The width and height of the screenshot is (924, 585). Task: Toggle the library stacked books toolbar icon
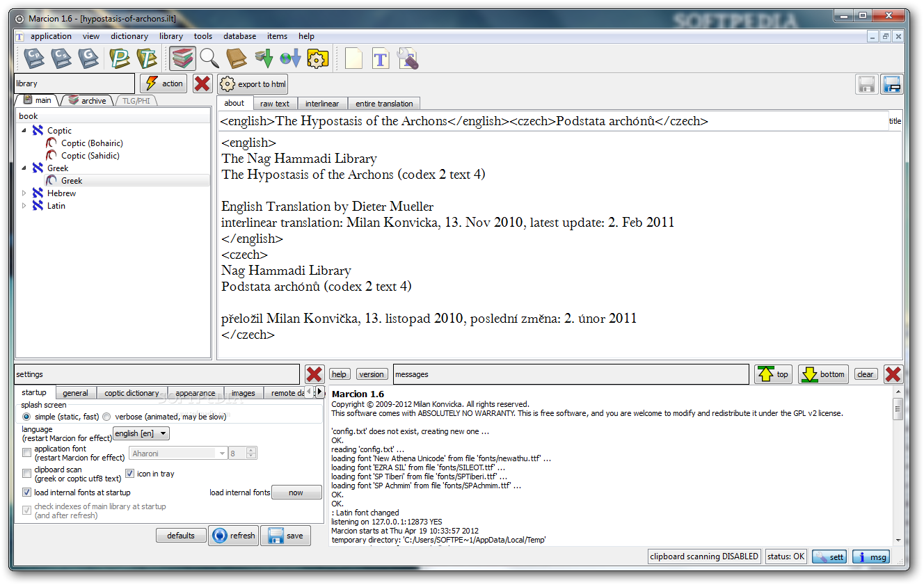[x=182, y=58]
